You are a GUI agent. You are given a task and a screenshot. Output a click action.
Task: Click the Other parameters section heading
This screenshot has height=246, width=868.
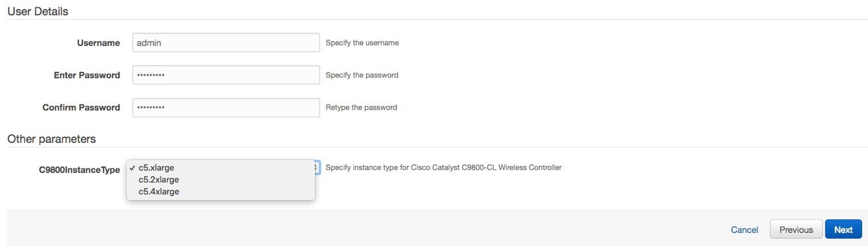pos(52,139)
